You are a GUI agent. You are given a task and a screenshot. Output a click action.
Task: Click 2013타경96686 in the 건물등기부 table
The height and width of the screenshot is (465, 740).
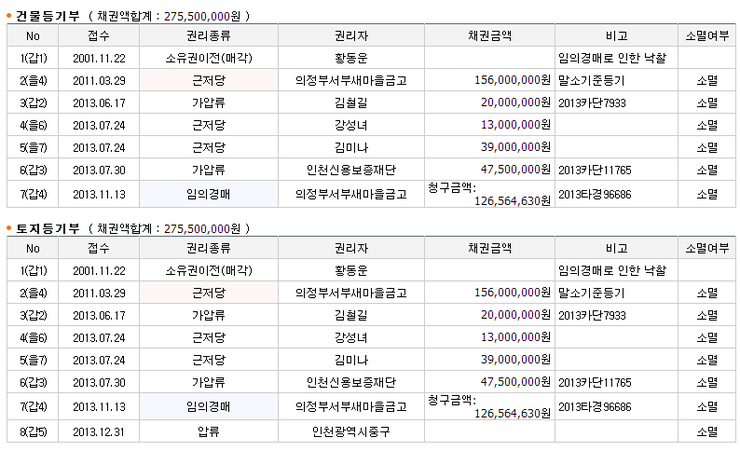595,194
